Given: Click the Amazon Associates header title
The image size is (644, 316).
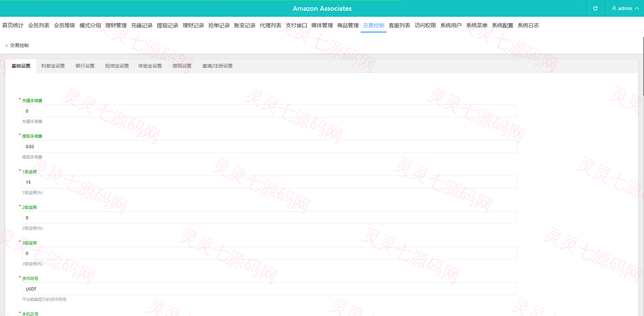Looking at the screenshot, I should (x=322, y=8).
